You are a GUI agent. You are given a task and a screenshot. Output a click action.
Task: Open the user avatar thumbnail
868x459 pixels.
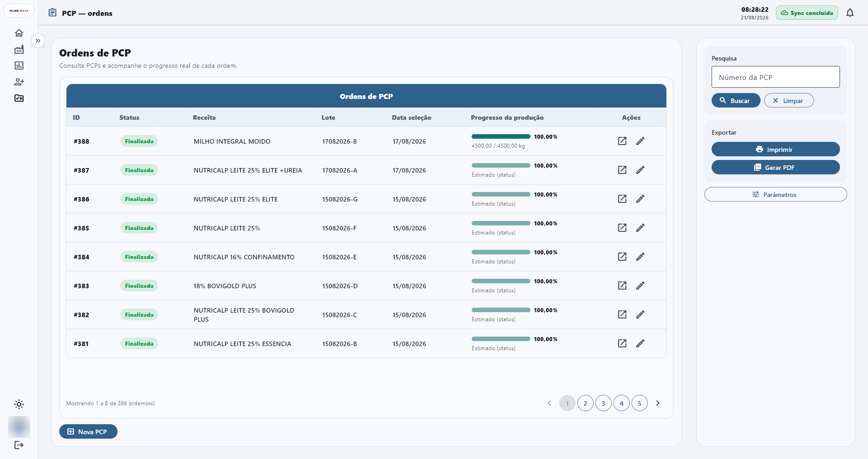(x=19, y=427)
